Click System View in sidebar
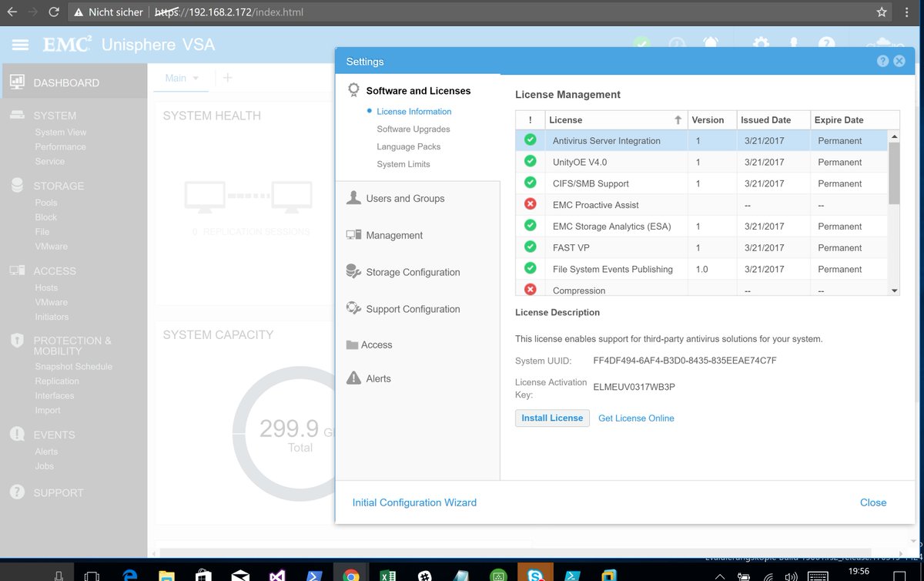Viewport: 924px width, 581px height. pos(61,132)
